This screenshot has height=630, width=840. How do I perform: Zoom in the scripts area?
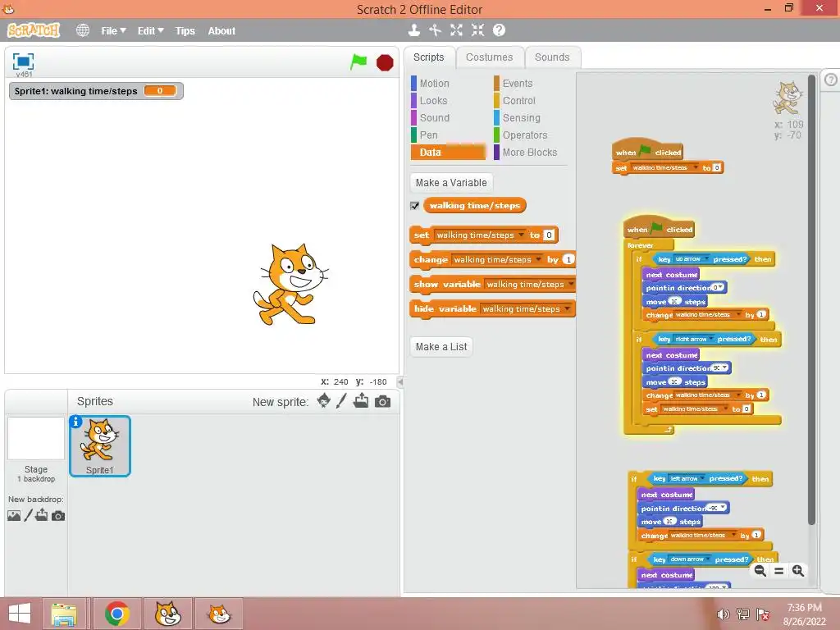click(x=797, y=571)
